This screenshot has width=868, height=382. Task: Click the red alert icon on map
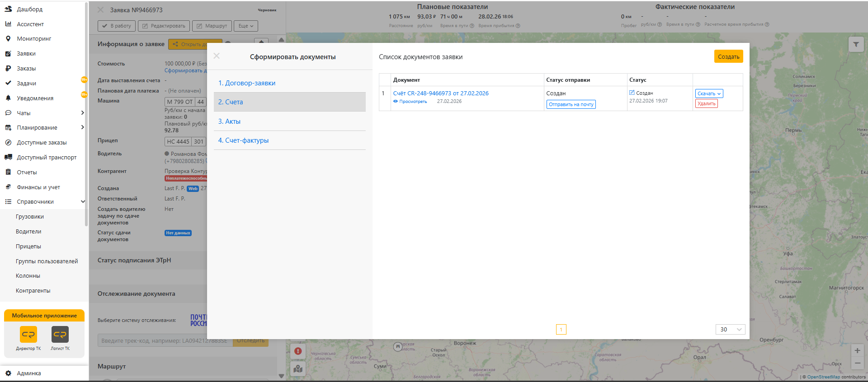click(x=298, y=351)
